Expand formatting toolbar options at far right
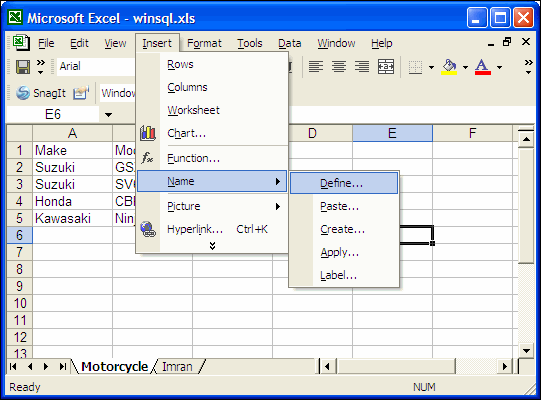This screenshot has width=541, height=400. point(528,67)
